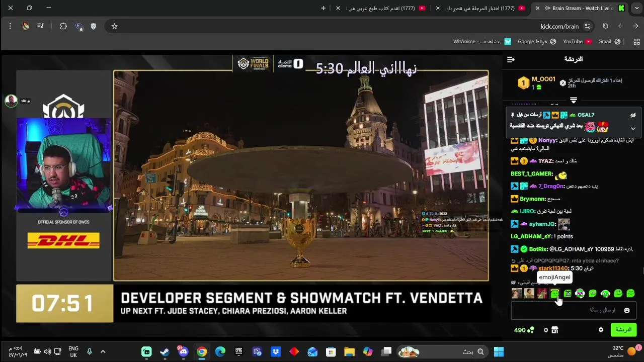Open Microsoft Store from the taskbar

point(331,352)
